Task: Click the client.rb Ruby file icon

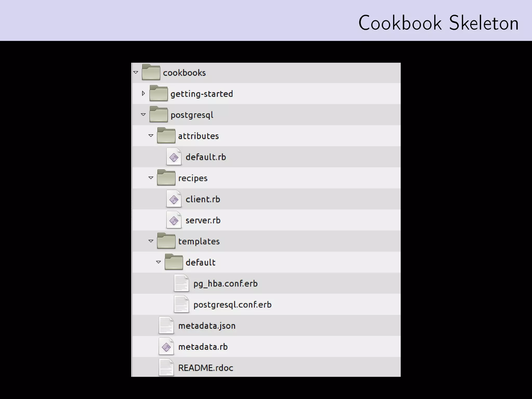Action: [174, 199]
